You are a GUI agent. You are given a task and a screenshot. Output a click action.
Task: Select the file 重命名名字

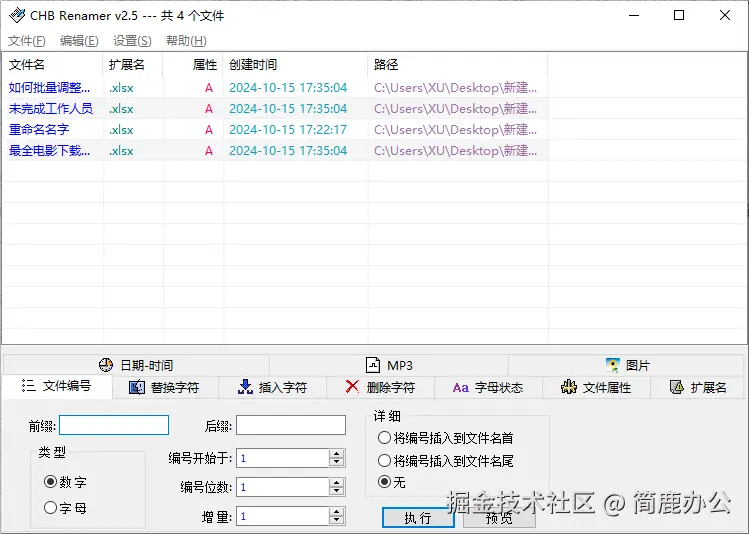pyautogui.click(x=39, y=130)
